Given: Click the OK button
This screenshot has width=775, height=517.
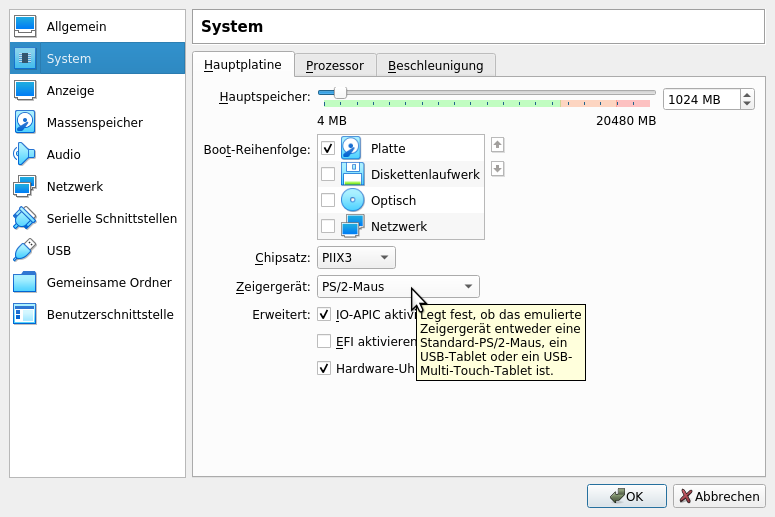Looking at the screenshot, I should point(626,496).
